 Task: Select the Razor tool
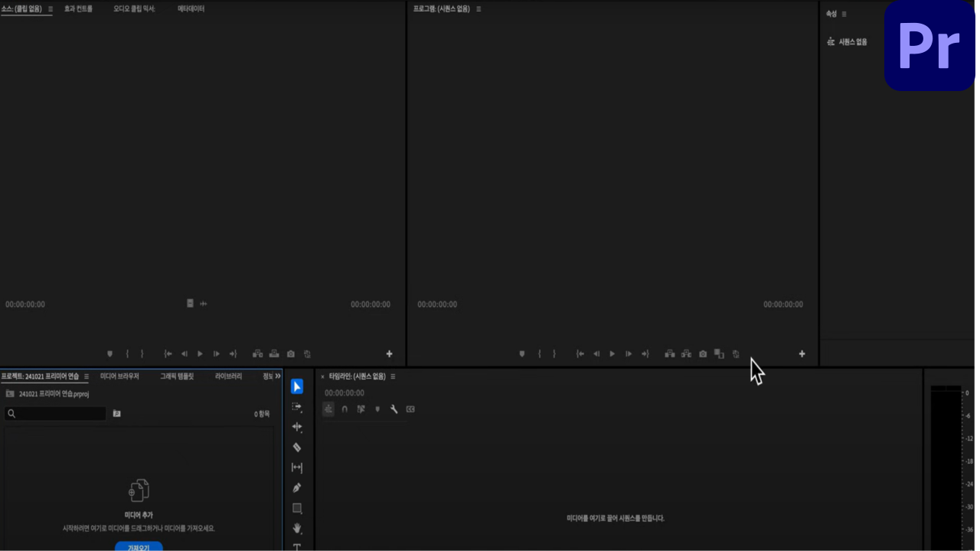(x=297, y=447)
